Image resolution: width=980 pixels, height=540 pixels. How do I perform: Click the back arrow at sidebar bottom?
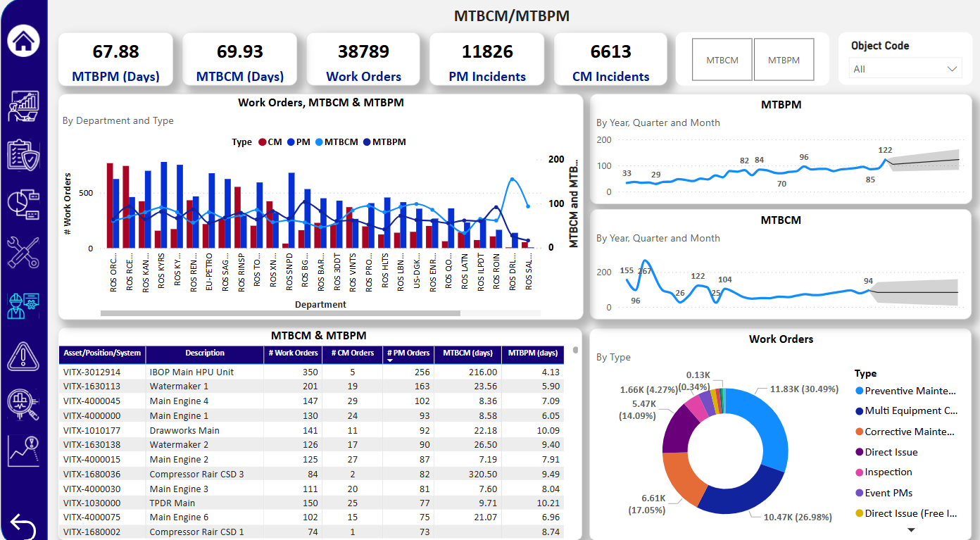(23, 525)
